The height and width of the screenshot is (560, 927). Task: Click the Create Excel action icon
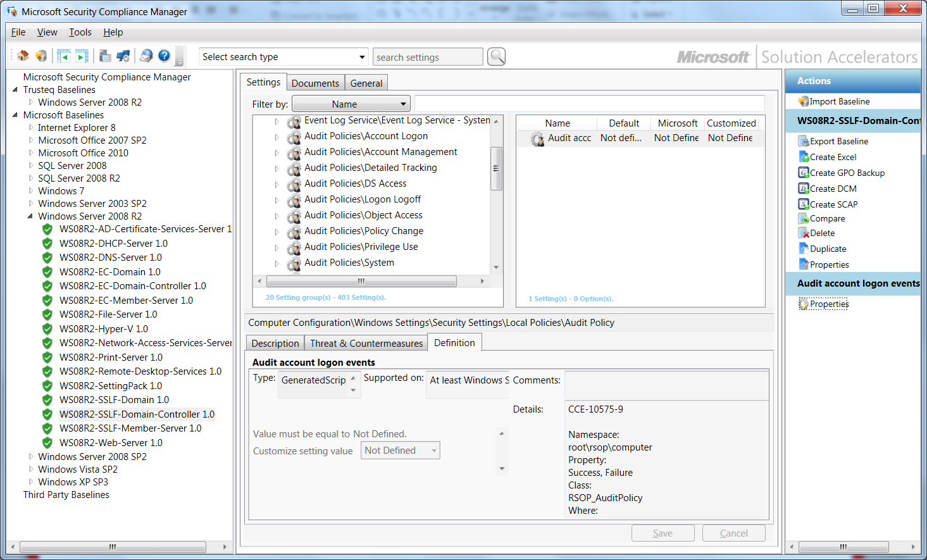pos(804,157)
